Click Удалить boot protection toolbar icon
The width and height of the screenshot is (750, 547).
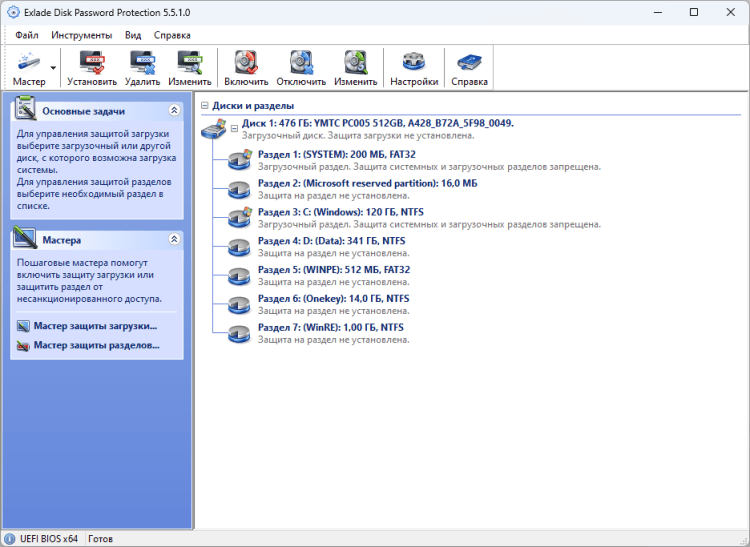click(143, 67)
